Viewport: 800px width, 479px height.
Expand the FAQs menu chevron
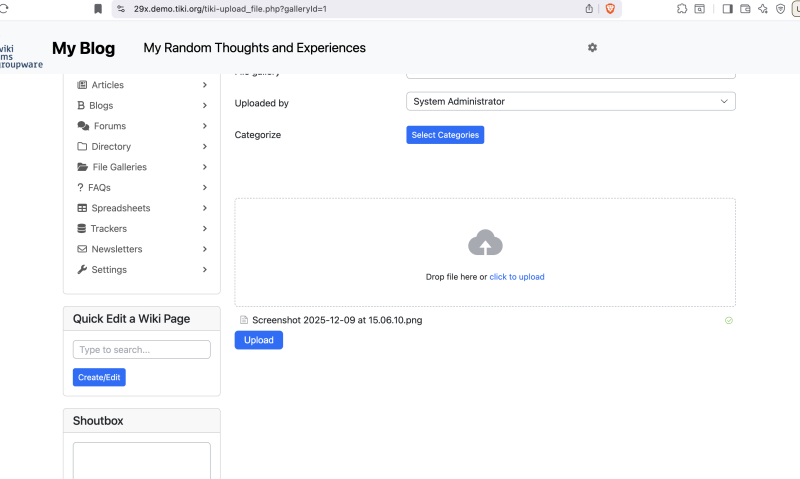click(205, 187)
